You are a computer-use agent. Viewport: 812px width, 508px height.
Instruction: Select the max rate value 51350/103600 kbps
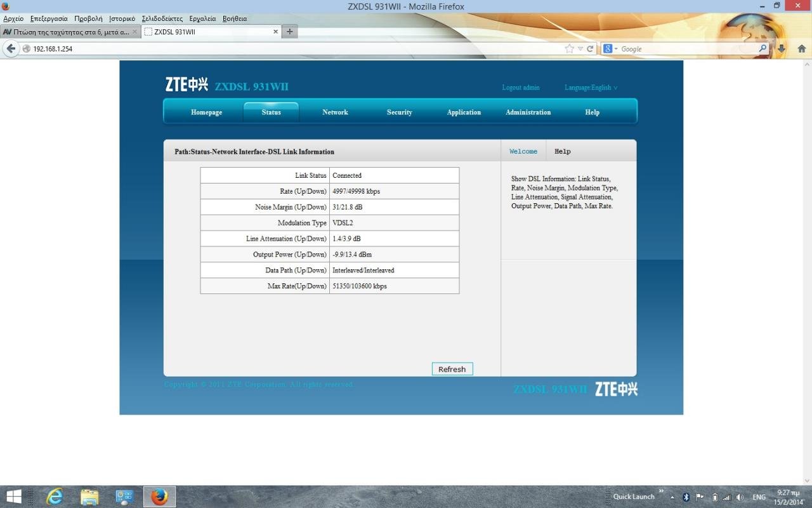[x=360, y=286]
